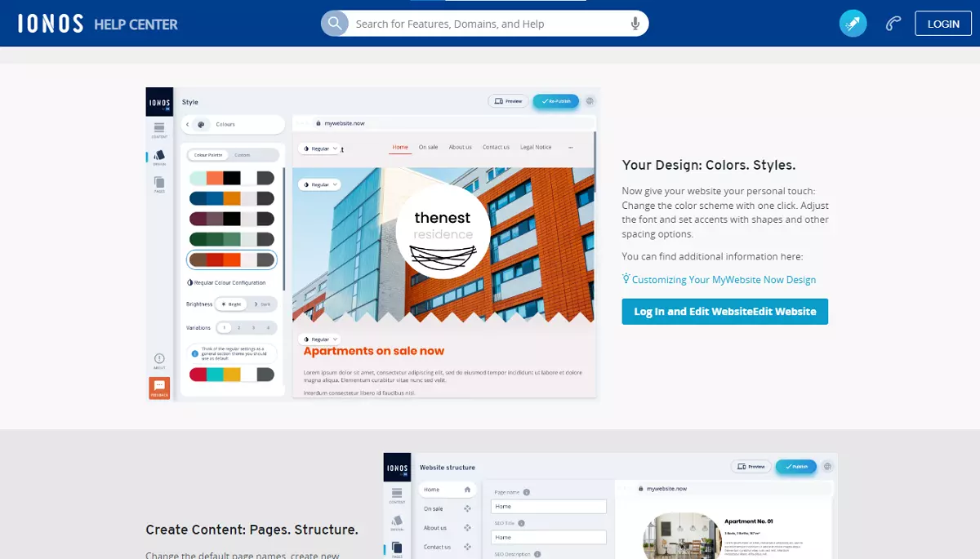980x559 pixels.
Task: Click Regular Colour Configuration label
Action: click(229, 283)
